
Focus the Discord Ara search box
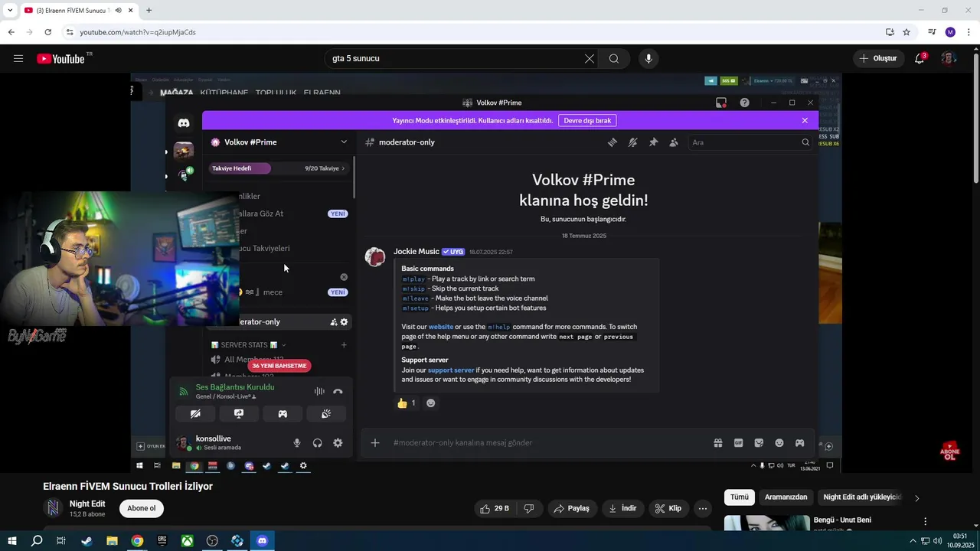pyautogui.click(x=750, y=142)
